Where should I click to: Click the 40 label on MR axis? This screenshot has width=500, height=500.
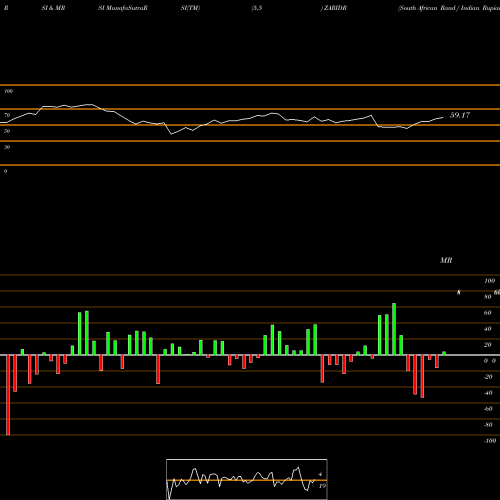pyautogui.click(x=488, y=329)
